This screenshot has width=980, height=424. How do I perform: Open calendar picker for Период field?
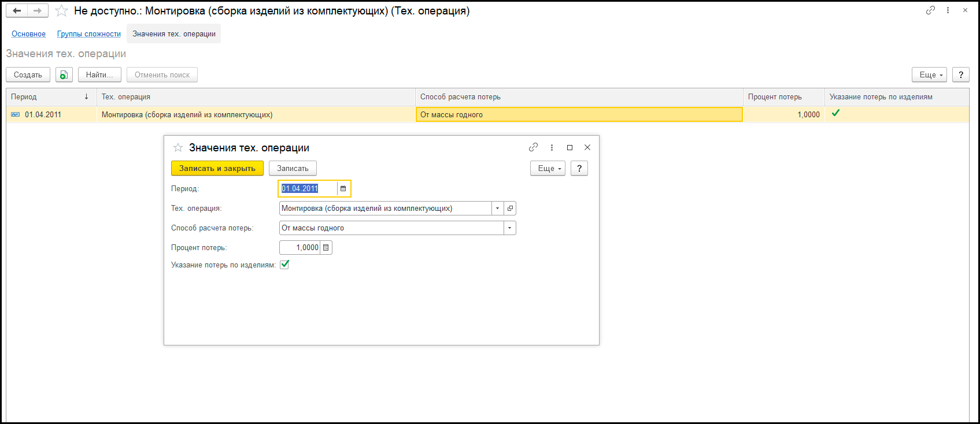[x=343, y=189]
